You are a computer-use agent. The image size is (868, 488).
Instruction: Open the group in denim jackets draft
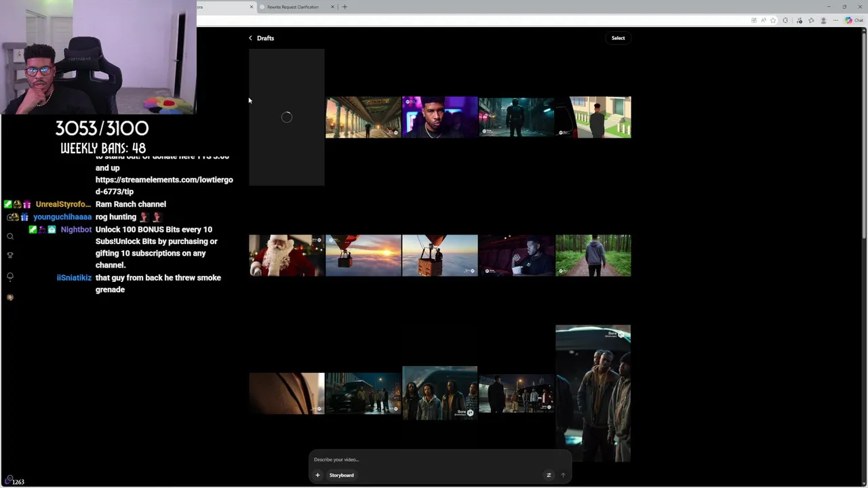(439, 393)
